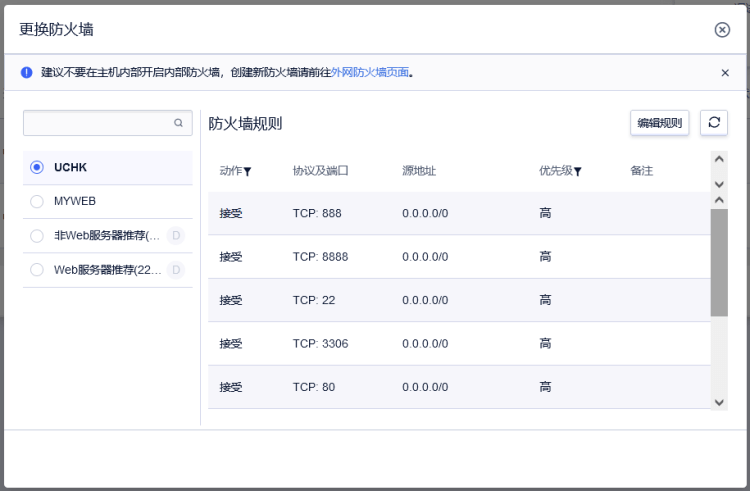Click the top scroll-up chevron above the table
The image size is (750, 491).
coord(719,159)
